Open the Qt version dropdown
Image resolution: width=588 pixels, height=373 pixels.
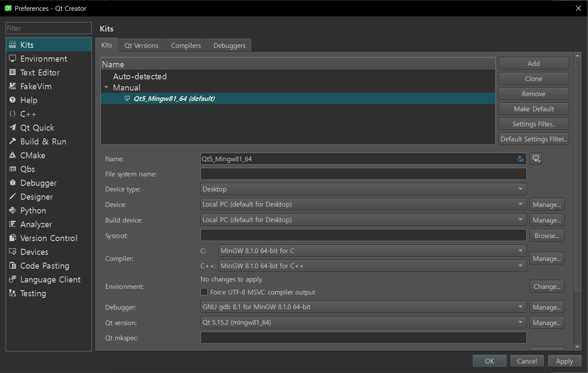tap(363, 323)
